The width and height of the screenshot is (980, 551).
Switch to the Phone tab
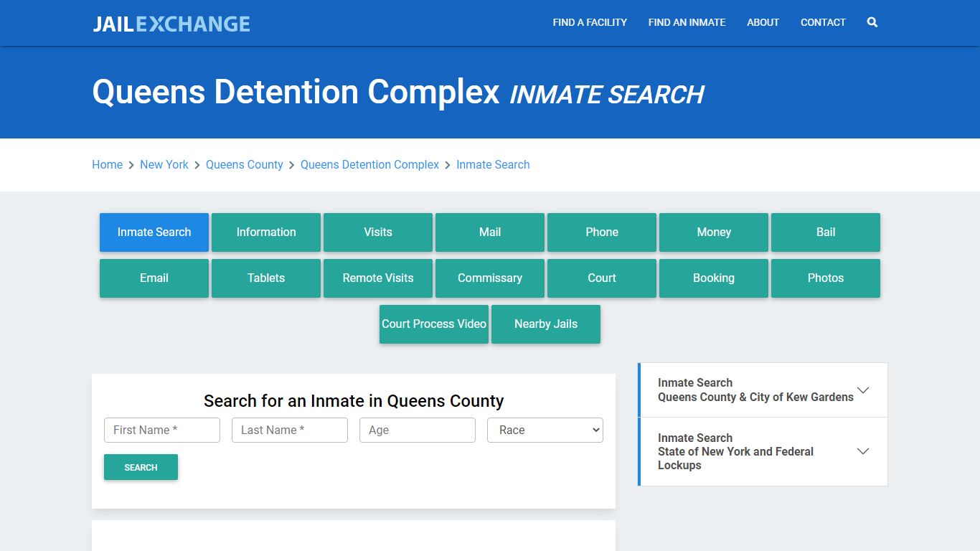tap(602, 232)
